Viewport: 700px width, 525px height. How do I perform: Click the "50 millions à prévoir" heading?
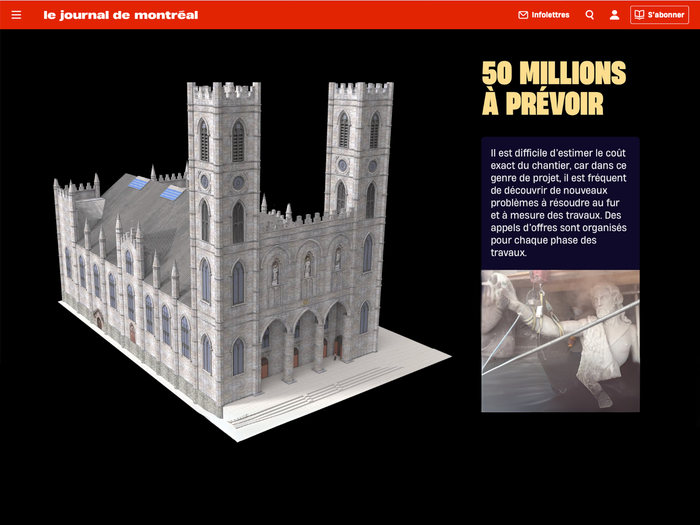(x=553, y=88)
